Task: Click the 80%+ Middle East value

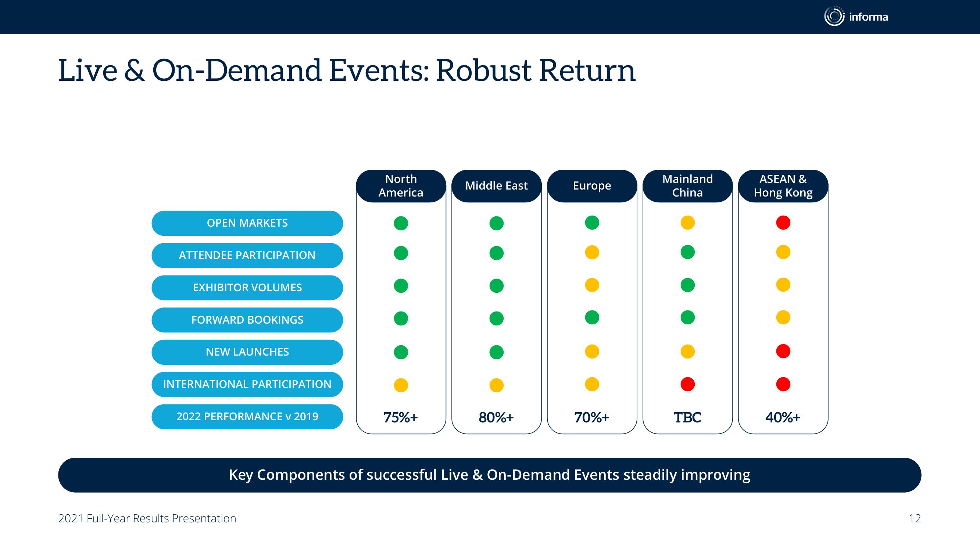Action: click(496, 418)
